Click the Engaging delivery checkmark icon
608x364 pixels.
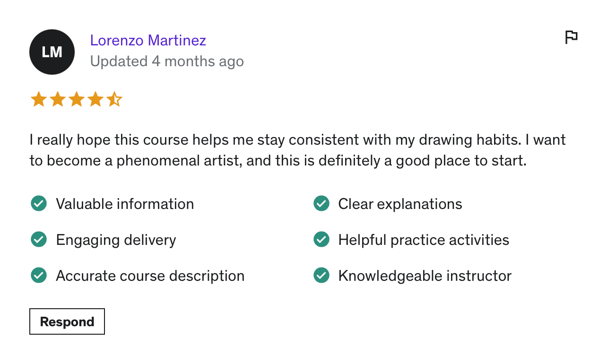tap(39, 240)
